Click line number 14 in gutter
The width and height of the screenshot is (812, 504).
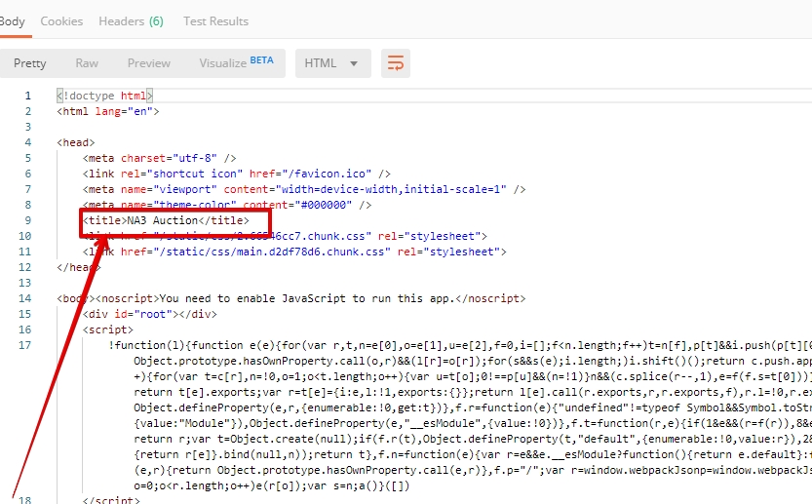[25, 298]
